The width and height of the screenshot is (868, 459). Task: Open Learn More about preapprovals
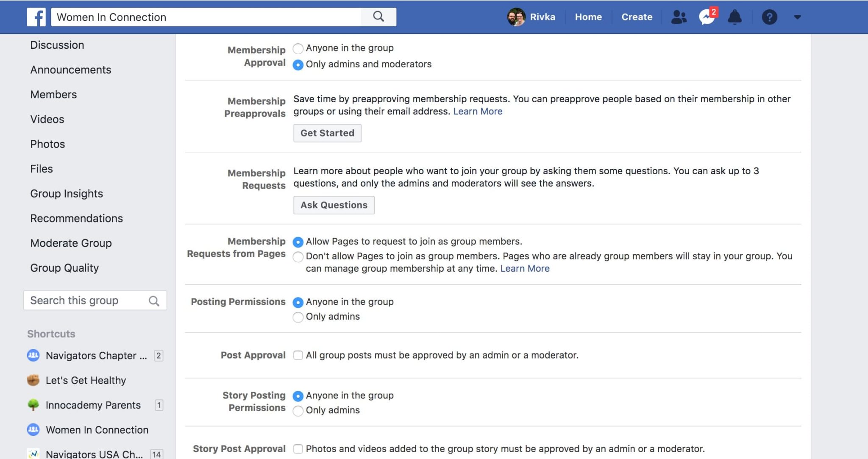point(478,111)
